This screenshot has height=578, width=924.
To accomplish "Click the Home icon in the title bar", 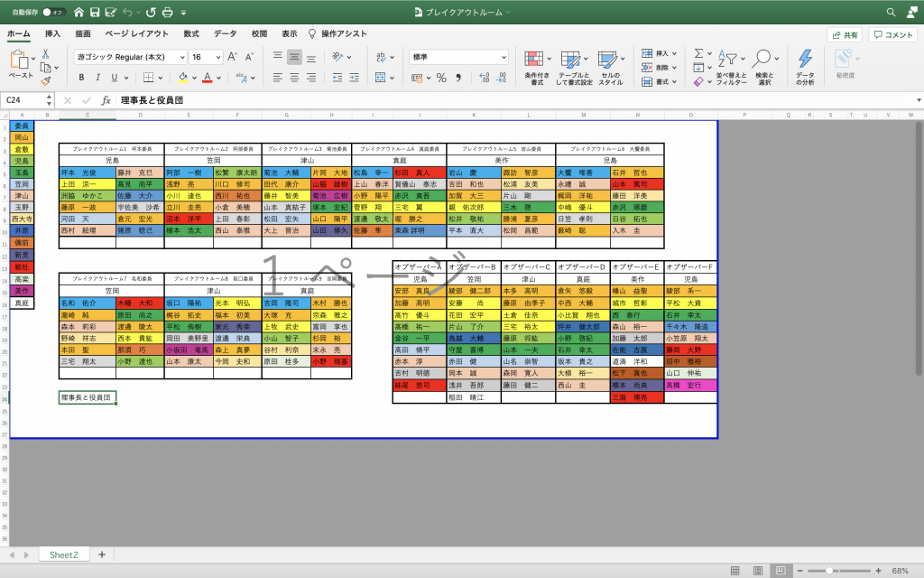I will 79,12.
